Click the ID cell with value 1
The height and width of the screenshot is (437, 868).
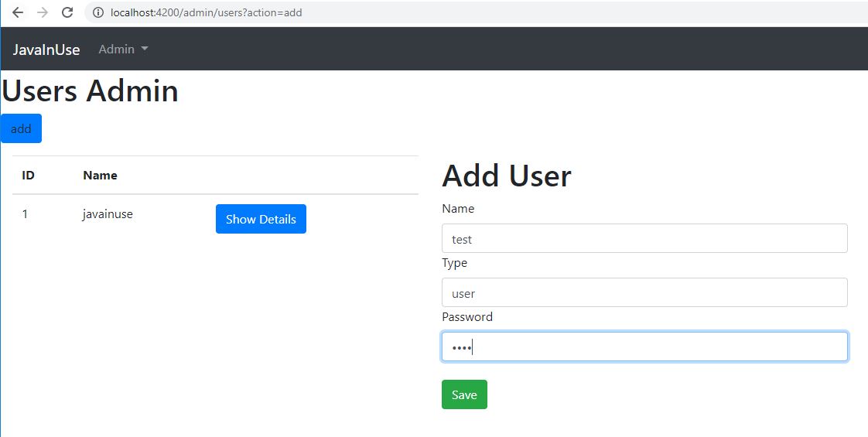25,214
